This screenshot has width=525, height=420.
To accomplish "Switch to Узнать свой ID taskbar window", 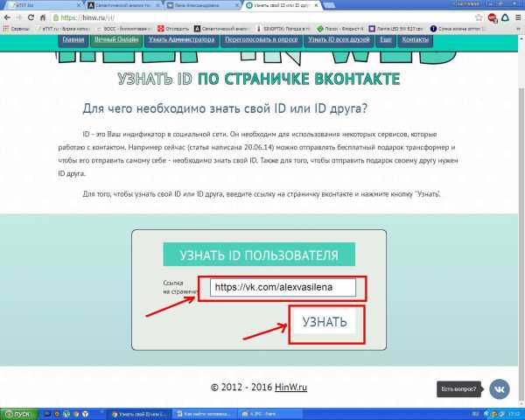I will tap(138, 414).
